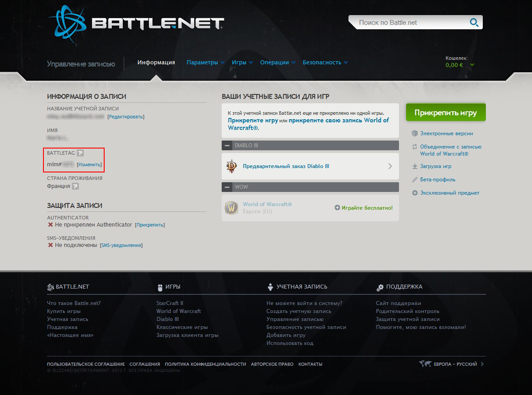Click the Бета-профиль pencil icon
The width and height of the screenshot is (532, 395).
(415, 180)
